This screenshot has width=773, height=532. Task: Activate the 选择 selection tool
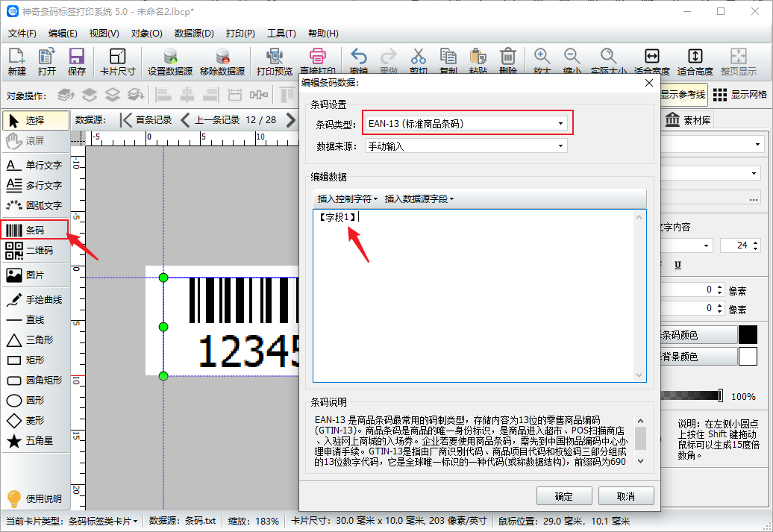click(x=35, y=120)
